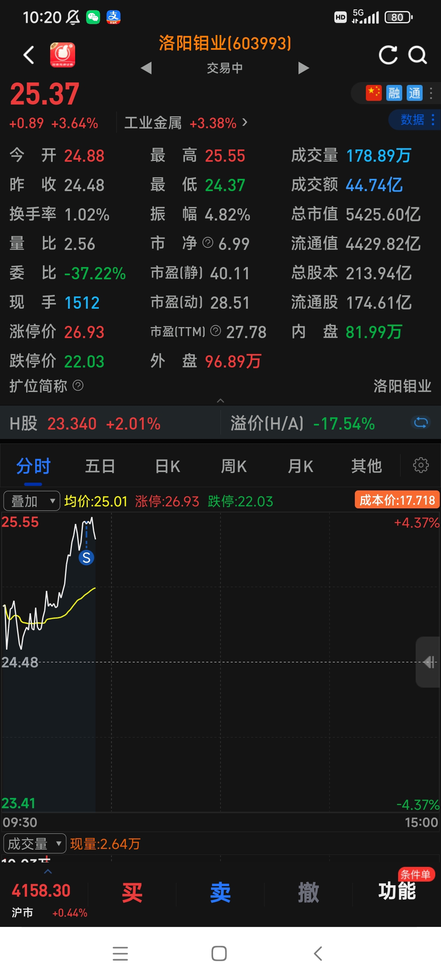Open chart settings gear
The width and height of the screenshot is (441, 980).
[x=421, y=465]
